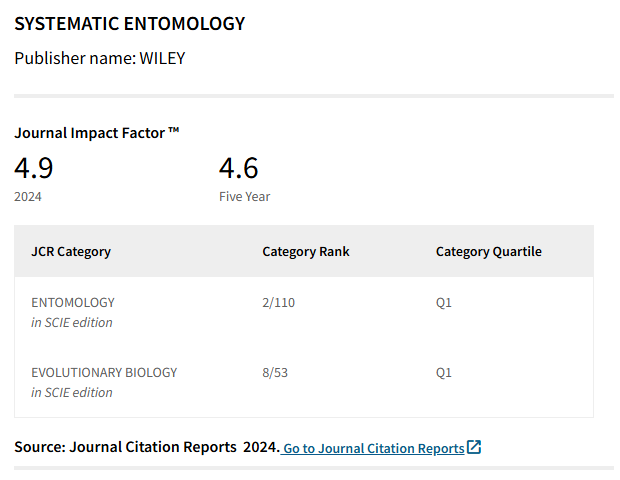Open the Go to Journal Citation Reports link
The height and width of the screenshot is (480, 620).
373,448
